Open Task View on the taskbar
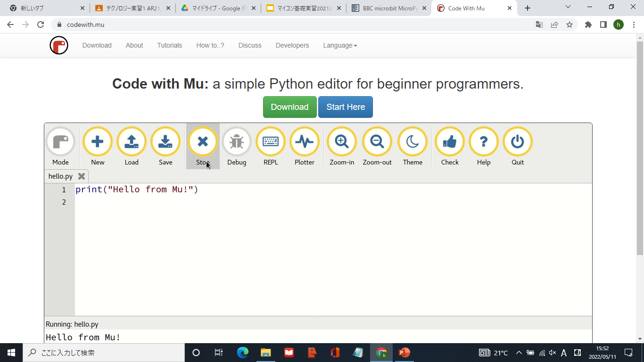This screenshot has height=362, width=644. [219, 353]
